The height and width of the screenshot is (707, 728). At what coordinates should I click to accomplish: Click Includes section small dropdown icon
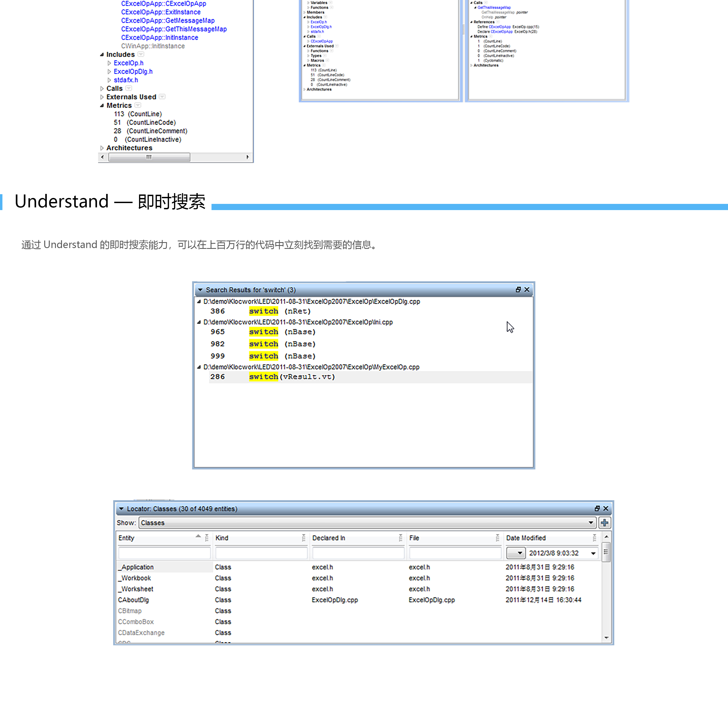coord(141,54)
